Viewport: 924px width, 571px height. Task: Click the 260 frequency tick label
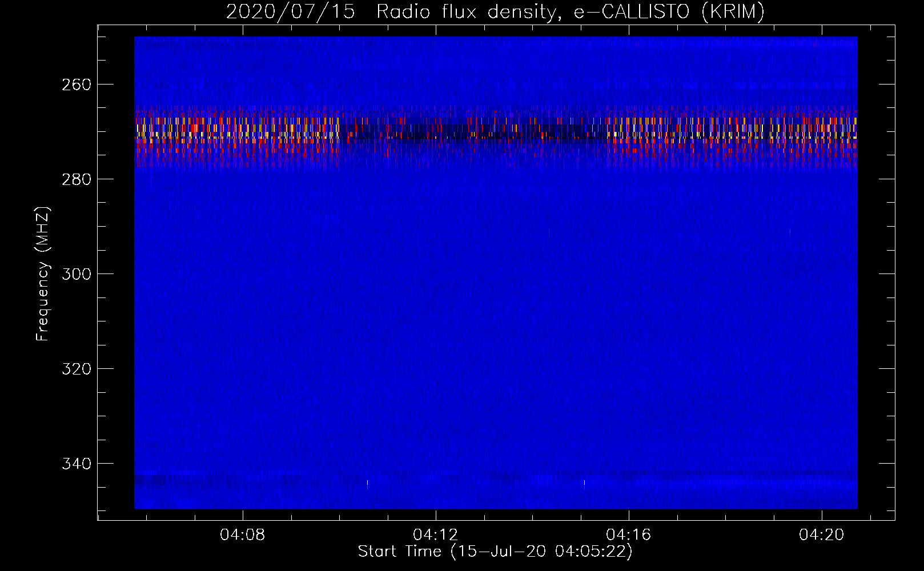point(76,85)
